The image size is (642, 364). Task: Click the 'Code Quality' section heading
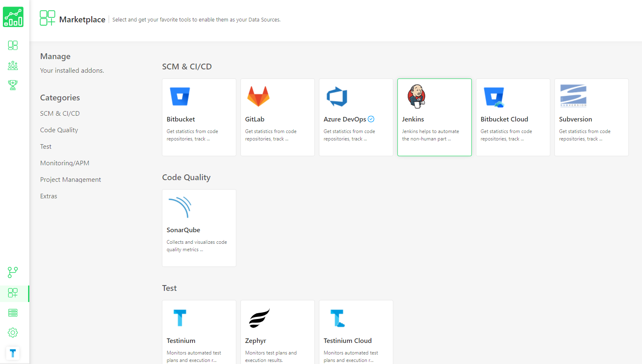[x=186, y=177]
